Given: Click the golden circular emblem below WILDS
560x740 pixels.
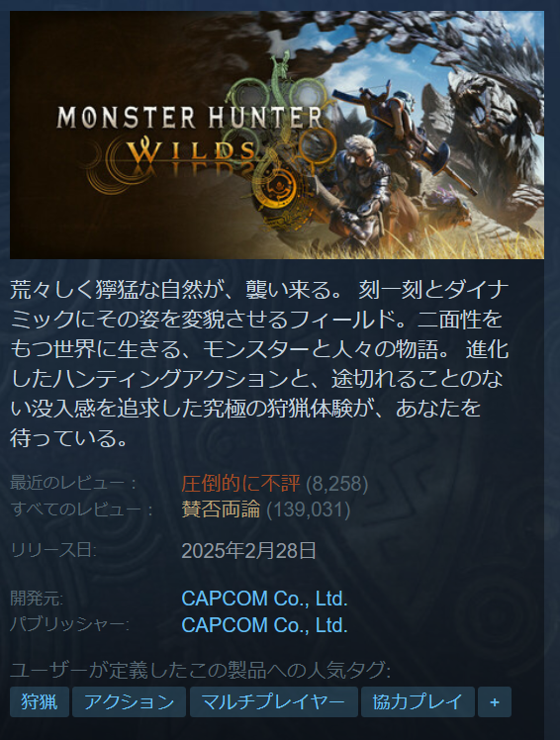Looking at the screenshot, I should 279,187.
